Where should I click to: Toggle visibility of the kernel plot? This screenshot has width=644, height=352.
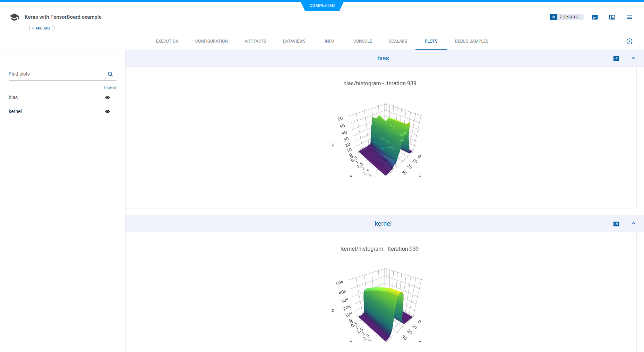pyautogui.click(x=108, y=111)
